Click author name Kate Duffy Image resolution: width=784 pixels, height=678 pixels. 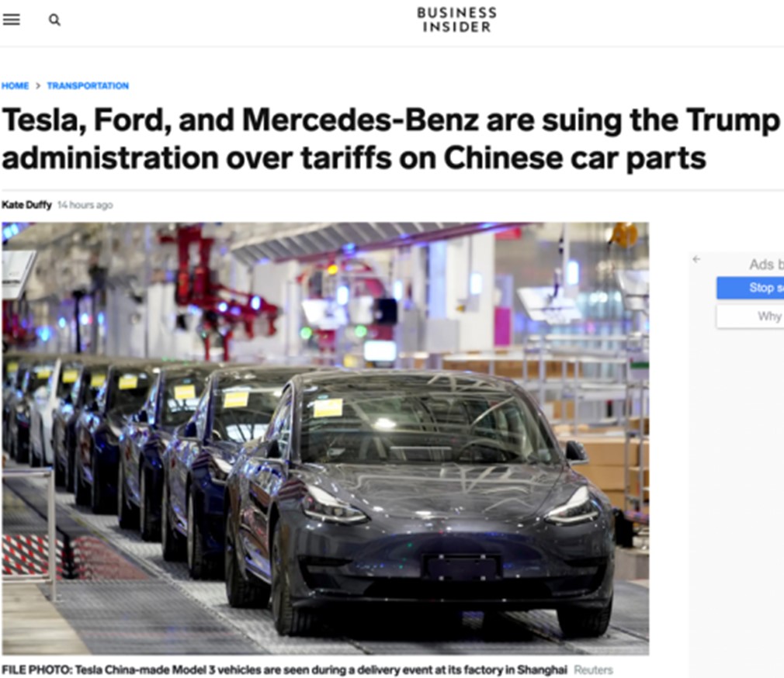pyautogui.click(x=26, y=205)
